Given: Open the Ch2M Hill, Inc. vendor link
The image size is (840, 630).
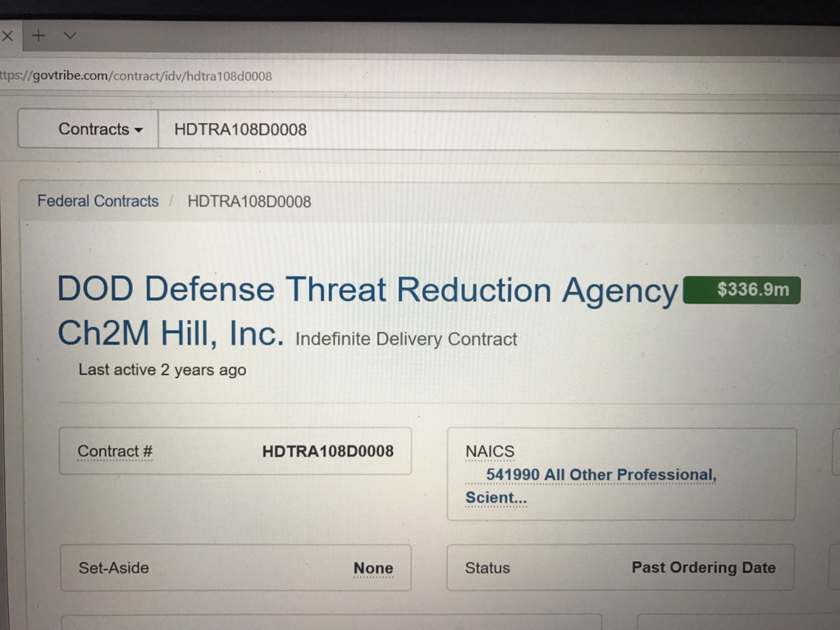Looking at the screenshot, I should coord(170,334).
